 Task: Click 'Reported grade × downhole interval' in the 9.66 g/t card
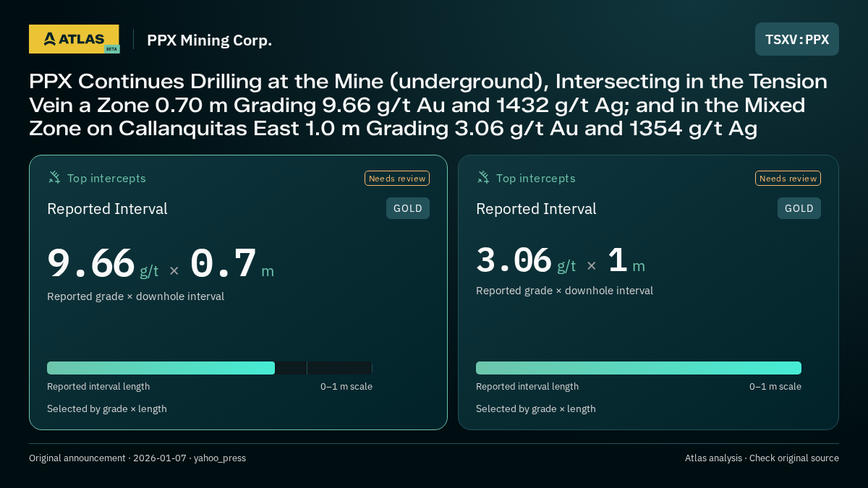[135, 296]
